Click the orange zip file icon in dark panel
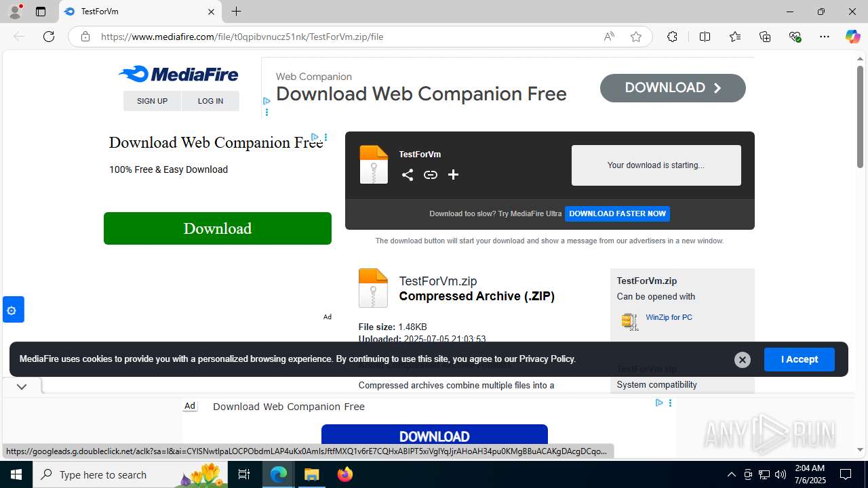This screenshot has width=868, height=488. click(x=374, y=165)
